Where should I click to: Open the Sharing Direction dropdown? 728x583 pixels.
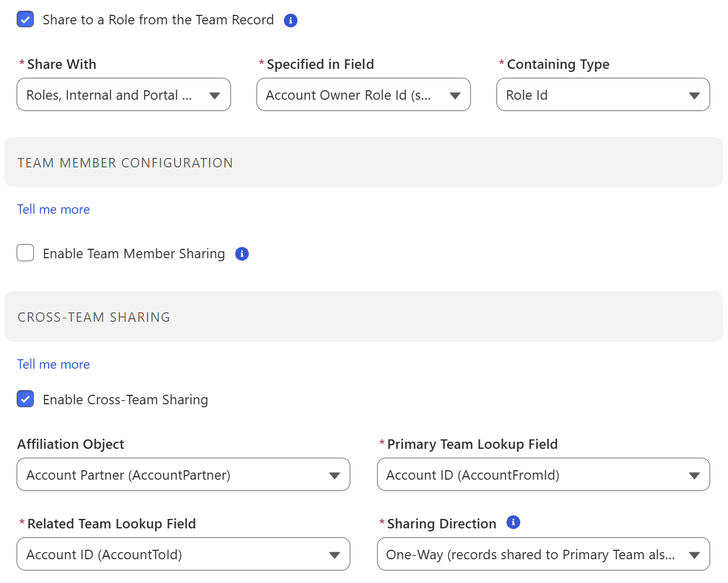pos(543,554)
